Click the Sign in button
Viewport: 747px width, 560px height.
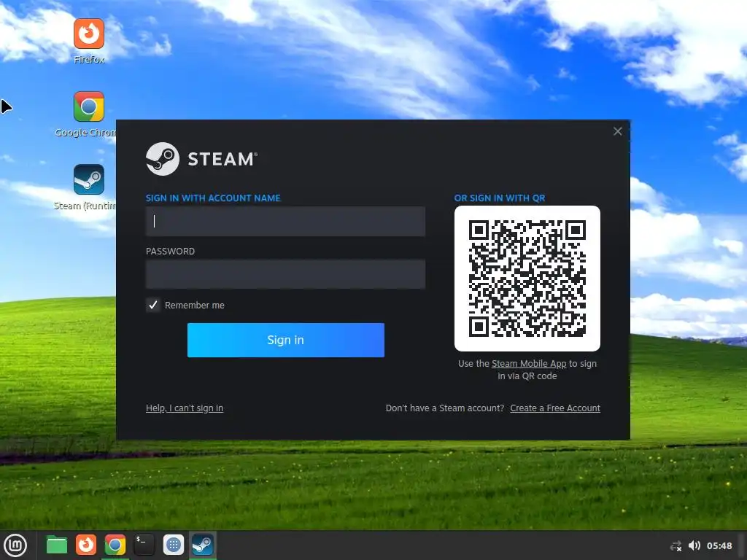(x=285, y=340)
